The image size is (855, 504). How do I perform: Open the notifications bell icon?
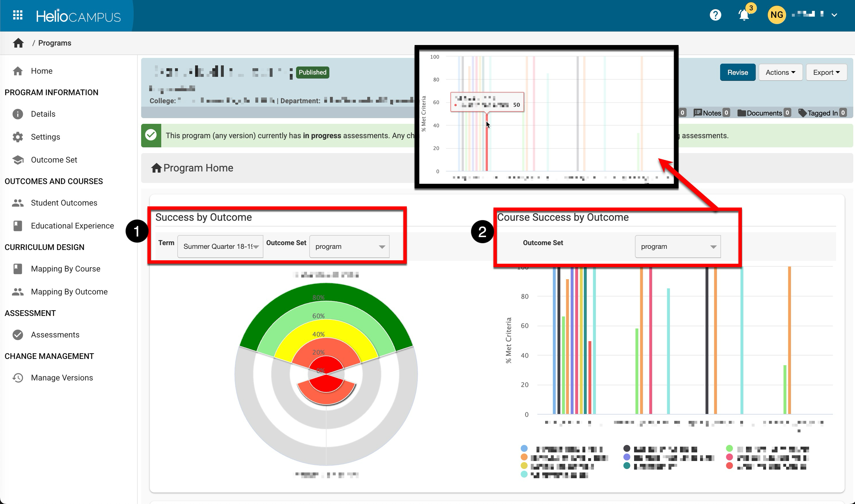click(x=744, y=15)
